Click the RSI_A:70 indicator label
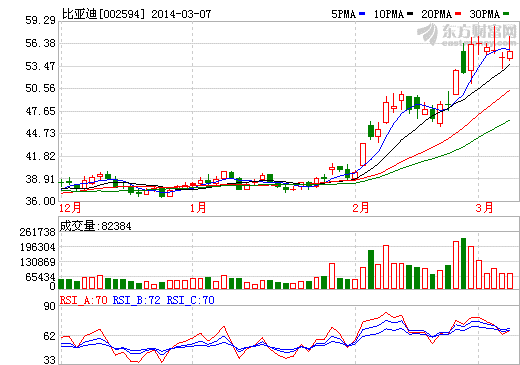This screenshot has height=365, width=520. [x=84, y=300]
